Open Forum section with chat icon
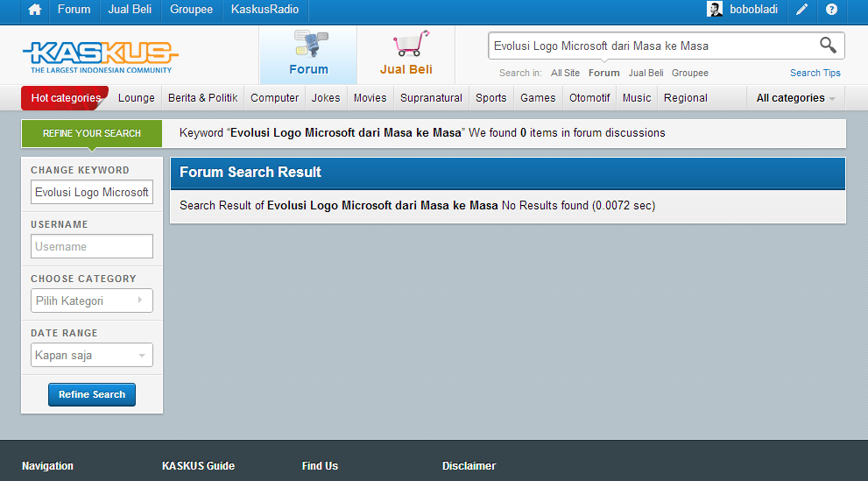 (308, 54)
